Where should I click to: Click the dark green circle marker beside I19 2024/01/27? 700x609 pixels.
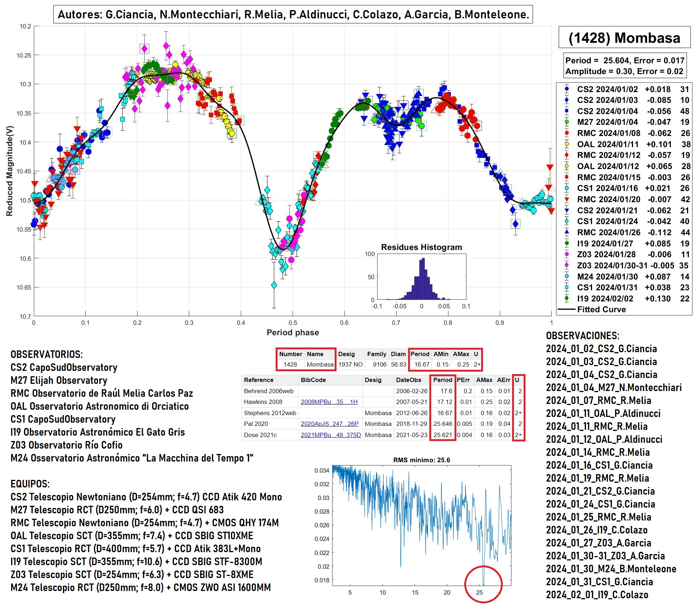[x=567, y=244]
